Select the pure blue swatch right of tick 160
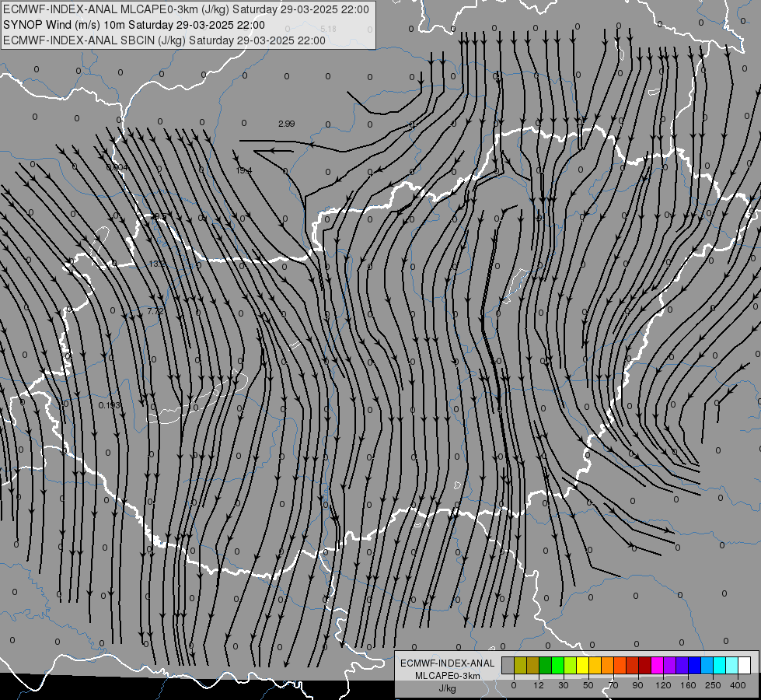Image resolution: width=761 pixels, height=700 pixels. pyautogui.click(x=694, y=665)
